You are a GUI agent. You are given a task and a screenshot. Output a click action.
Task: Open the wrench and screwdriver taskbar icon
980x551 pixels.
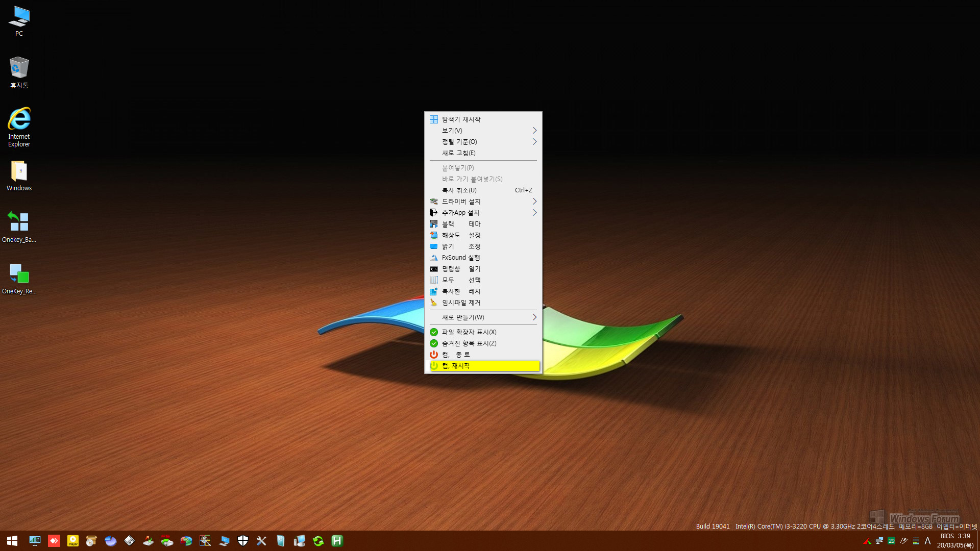tap(261, 541)
